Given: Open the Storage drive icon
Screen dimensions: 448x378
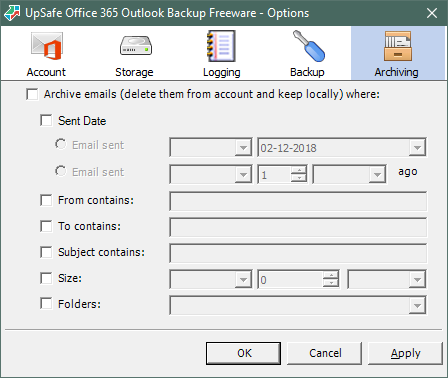Looking at the screenshot, I should (x=136, y=46).
